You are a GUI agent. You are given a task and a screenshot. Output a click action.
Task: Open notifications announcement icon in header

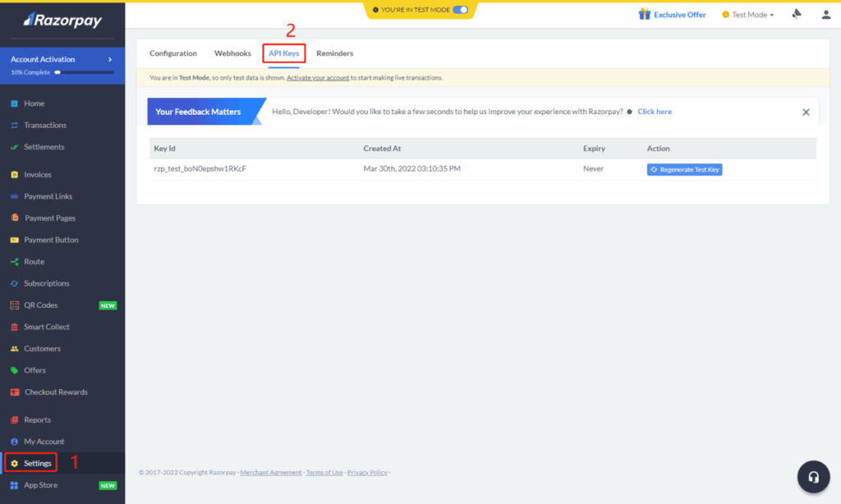796,14
